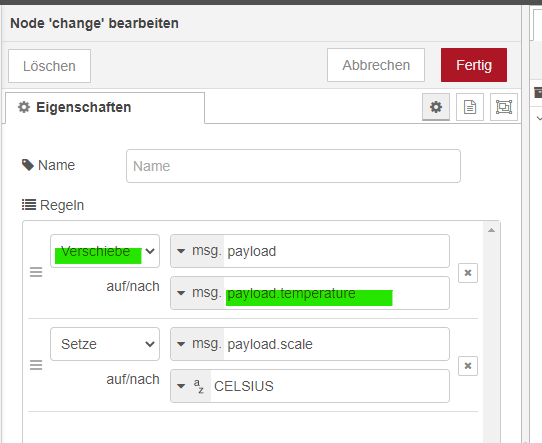The width and height of the screenshot is (542, 443).
Task: Remove the Verschiebe rule with x
Action: 468,273
